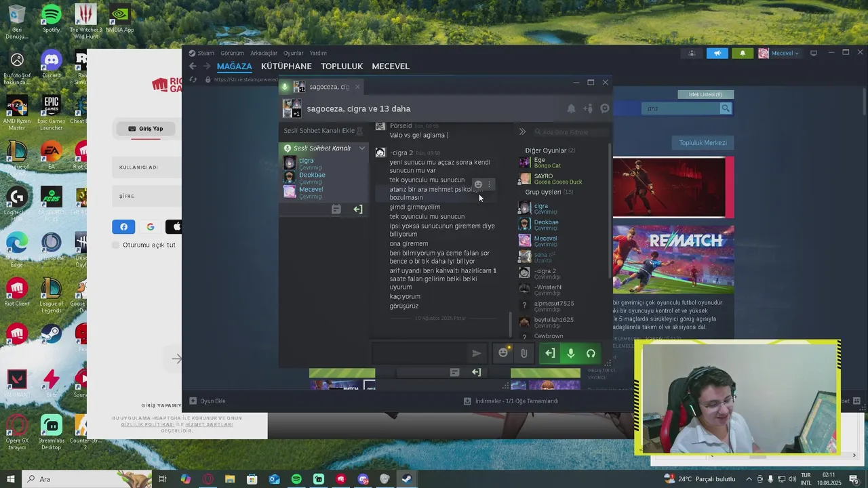Click the Ada Göre Filtrele search field
Viewport: 868px width, 488px height.
click(x=570, y=132)
